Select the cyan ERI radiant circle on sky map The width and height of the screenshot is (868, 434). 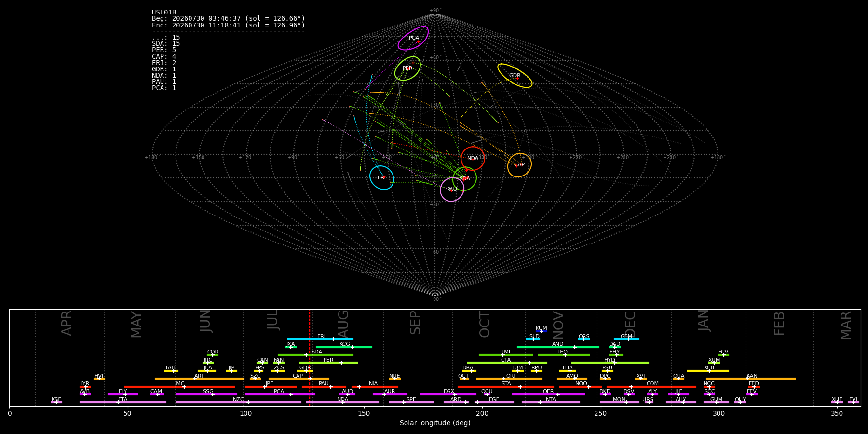381,178
